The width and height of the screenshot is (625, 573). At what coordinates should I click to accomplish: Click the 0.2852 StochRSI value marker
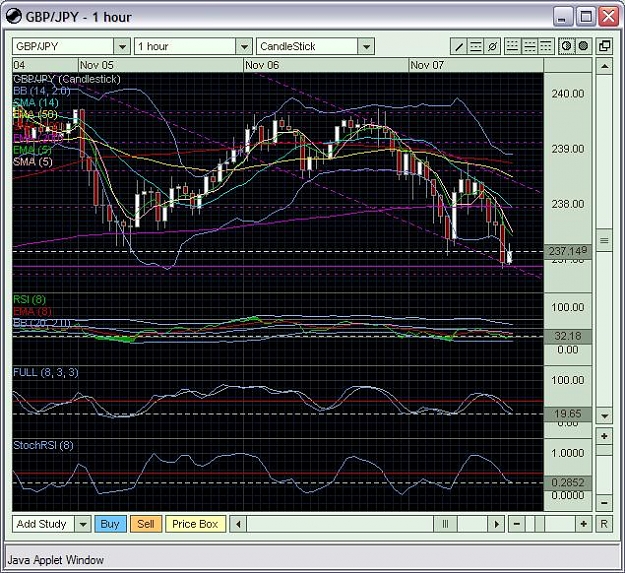click(568, 483)
